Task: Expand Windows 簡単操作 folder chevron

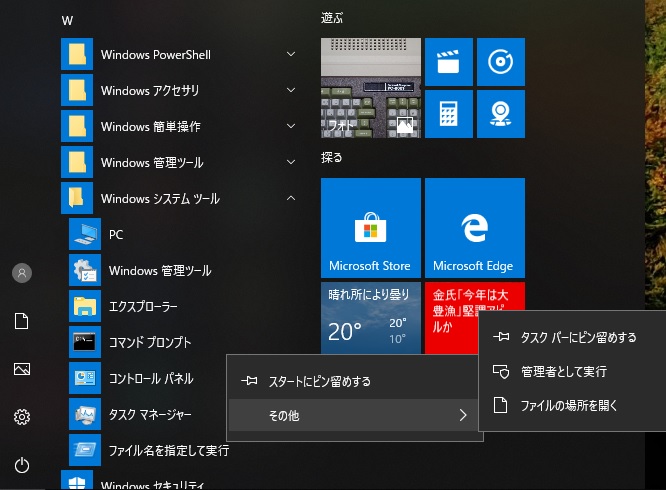Action: coord(291,126)
